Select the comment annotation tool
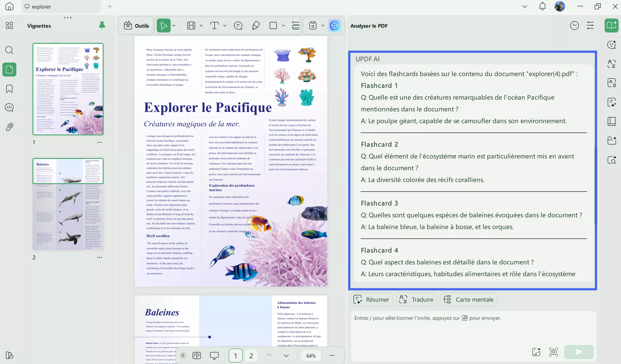This screenshot has height=364, width=621. click(238, 25)
